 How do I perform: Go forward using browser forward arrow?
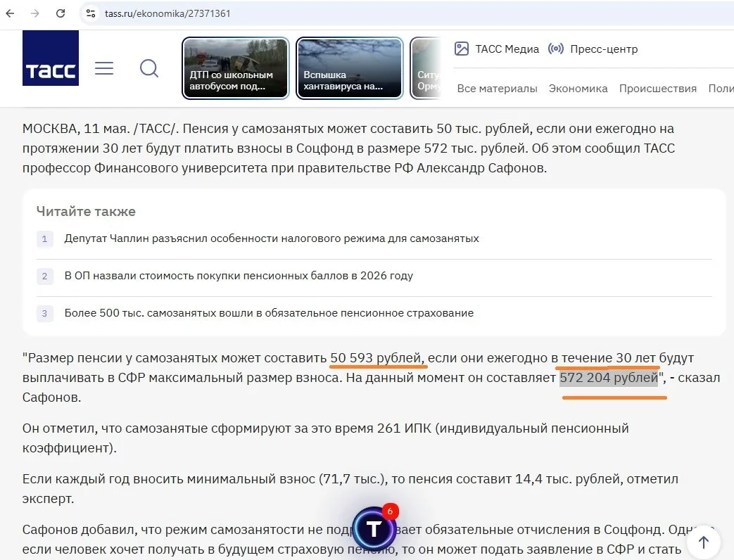coord(35,13)
